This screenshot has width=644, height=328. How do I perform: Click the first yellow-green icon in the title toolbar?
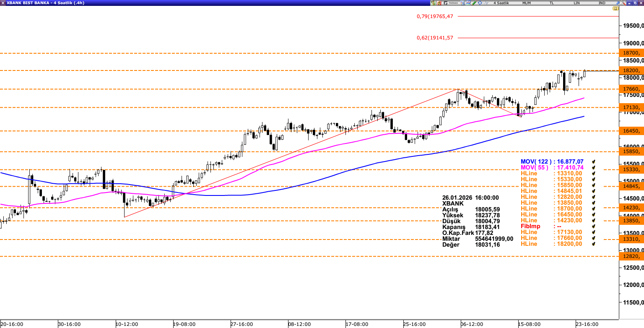[x=433, y=3]
